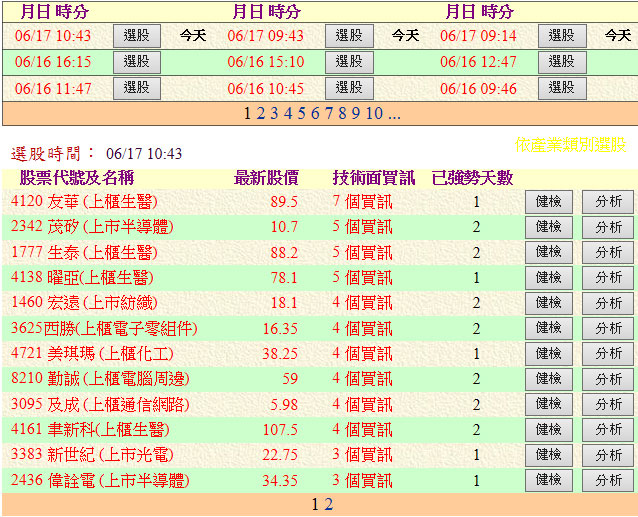
Task: Click 分析 for 2342 茂矽
Action: click(x=608, y=227)
